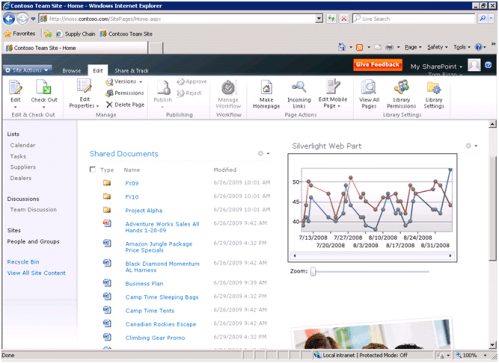The image size is (499, 363).
Task: Open the Project Alpha folder link
Action: click(144, 210)
